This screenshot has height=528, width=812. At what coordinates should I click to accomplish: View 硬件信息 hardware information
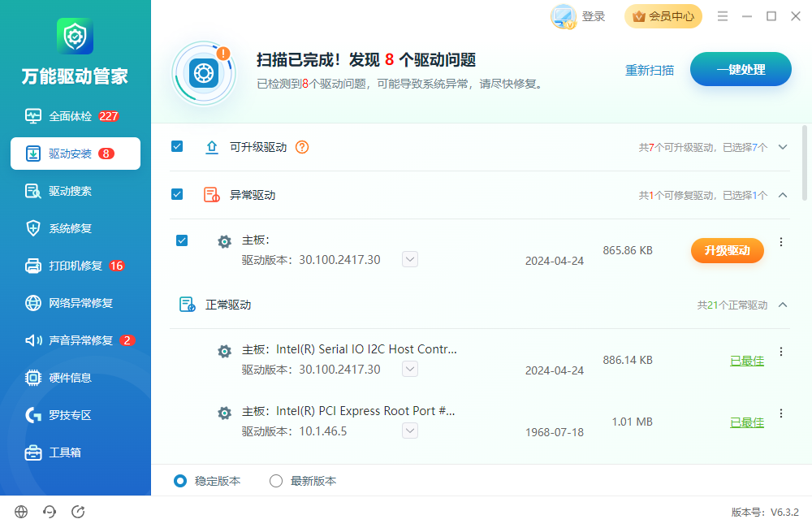(75, 377)
